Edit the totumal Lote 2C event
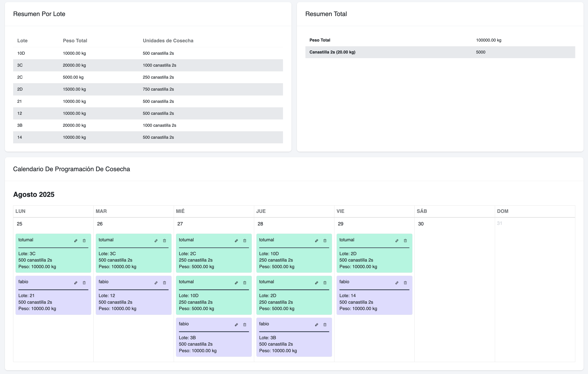The image size is (588, 374). tap(236, 241)
